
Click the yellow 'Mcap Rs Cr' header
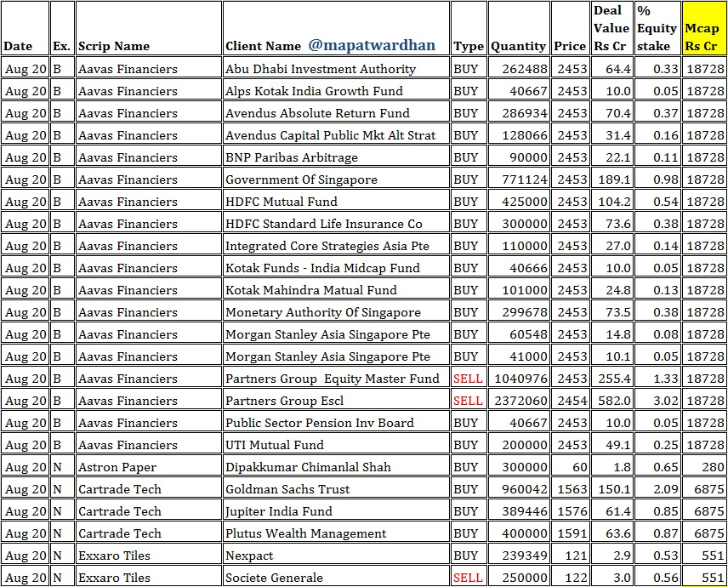[704, 28]
